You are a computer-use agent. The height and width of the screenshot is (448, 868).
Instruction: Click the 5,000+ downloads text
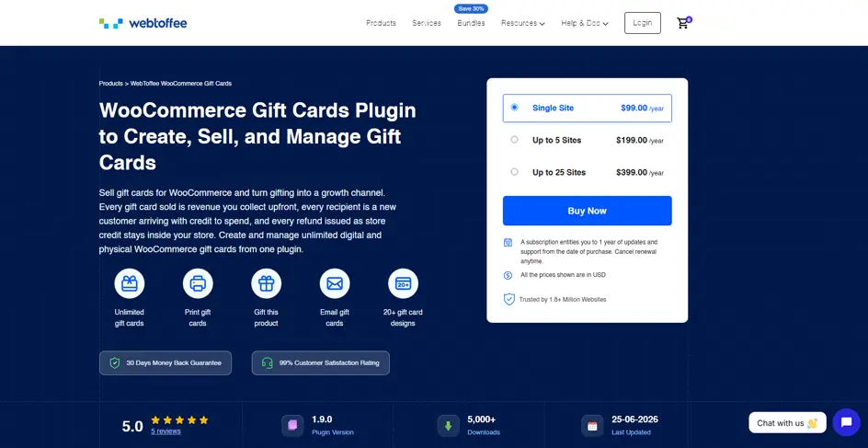[482, 419]
